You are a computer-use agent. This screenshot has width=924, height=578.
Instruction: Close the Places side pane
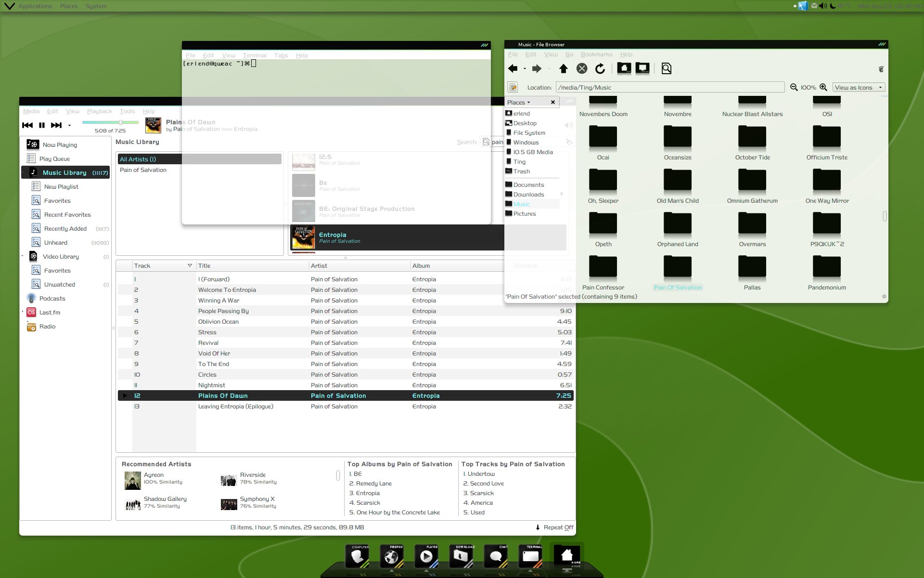coord(553,102)
